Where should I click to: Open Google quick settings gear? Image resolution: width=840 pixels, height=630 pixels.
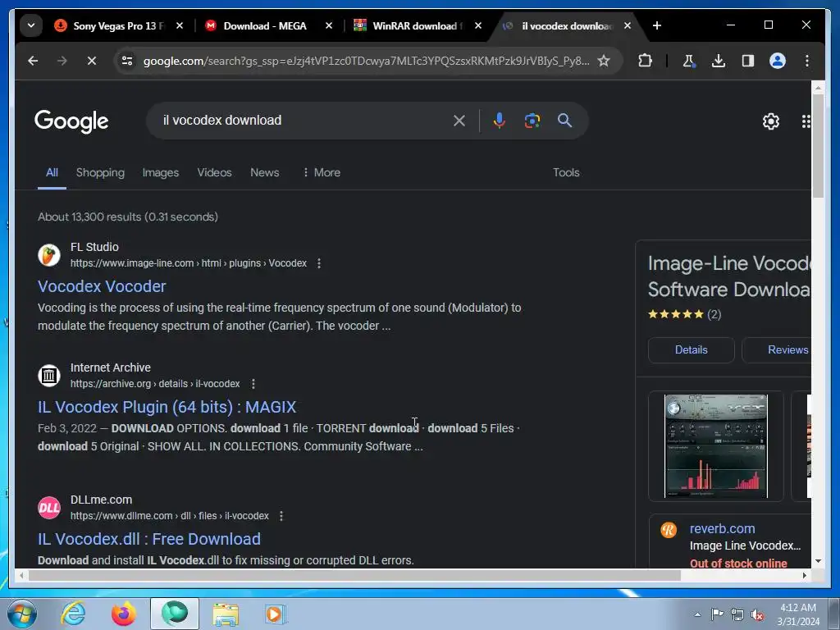tap(771, 121)
